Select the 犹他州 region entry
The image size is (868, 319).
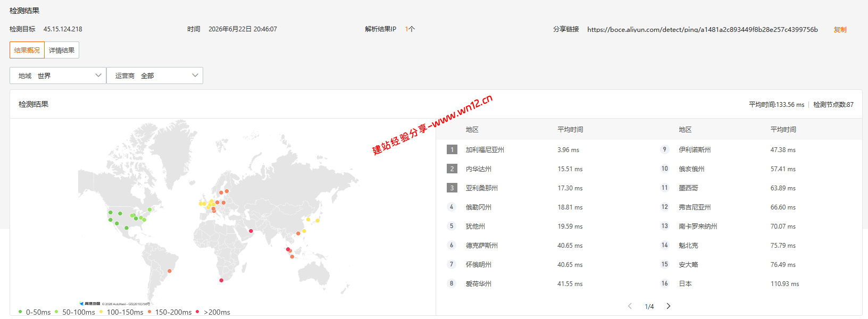(x=475, y=226)
